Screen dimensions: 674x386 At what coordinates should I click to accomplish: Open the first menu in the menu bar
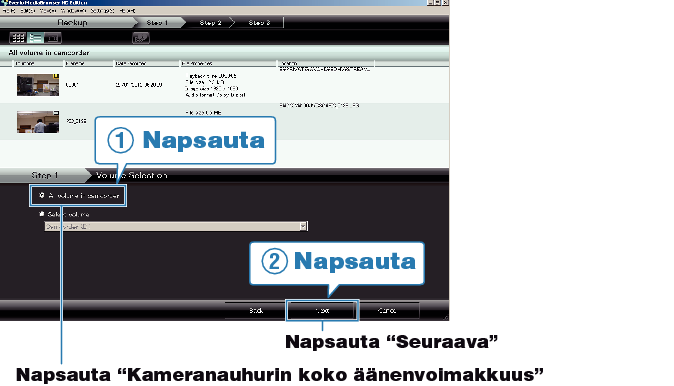coord(9,11)
